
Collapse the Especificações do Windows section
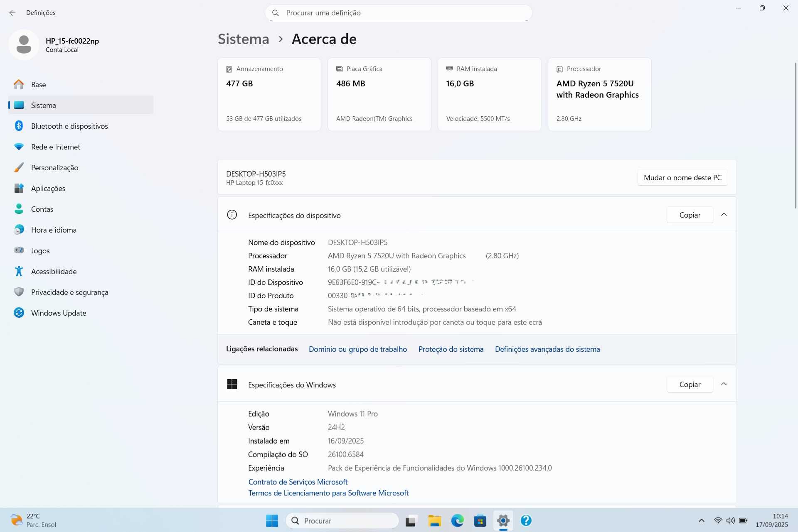pyautogui.click(x=724, y=384)
